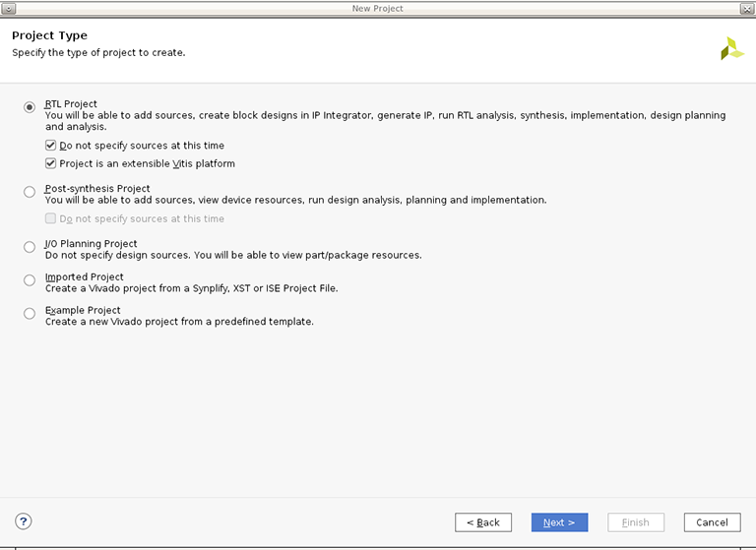The width and height of the screenshot is (756, 550).
Task: Click the Xilinx logo in the header
Action: (731, 49)
